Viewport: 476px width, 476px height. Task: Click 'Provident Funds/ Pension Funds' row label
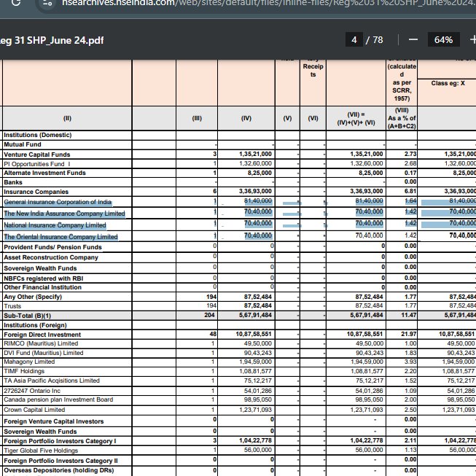tap(52, 247)
